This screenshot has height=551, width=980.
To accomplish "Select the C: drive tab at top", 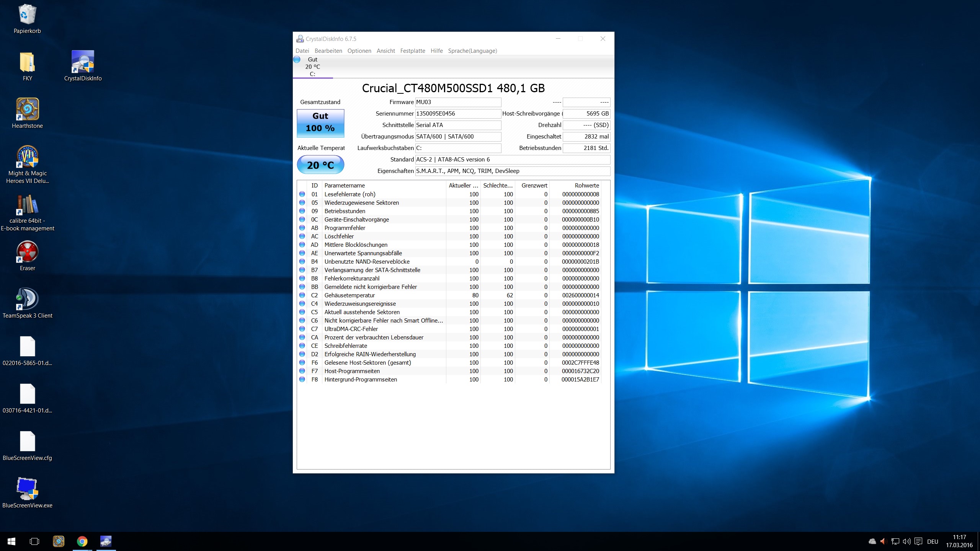I will pyautogui.click(x=312, y=67).
